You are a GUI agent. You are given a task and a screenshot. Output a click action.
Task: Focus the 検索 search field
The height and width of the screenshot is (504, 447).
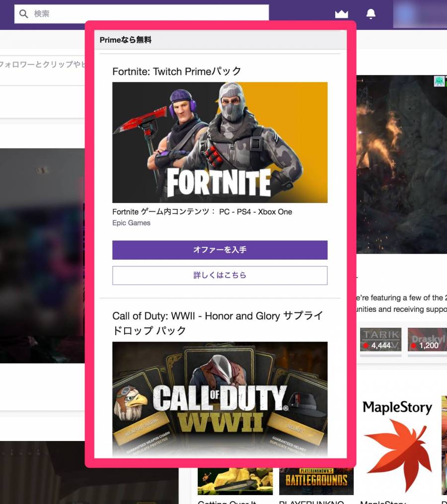142,14
